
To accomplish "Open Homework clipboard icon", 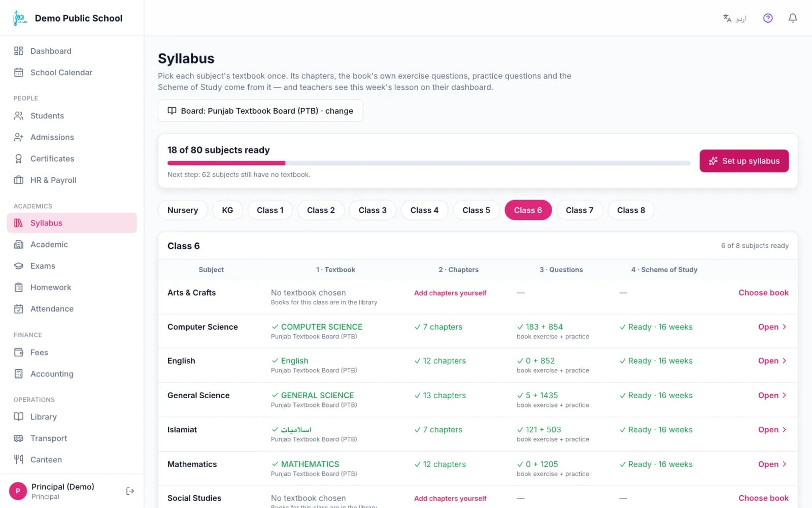I will click(x=19, y=287).
